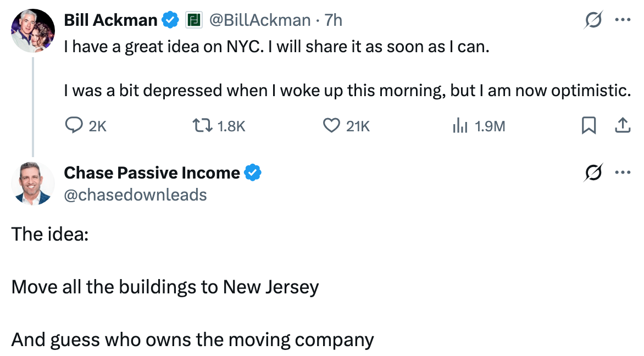The width and height of the screenshot is (644, 356).
Task: Click Bill Ackman's profile picture
Action: (x=33, y=31)
